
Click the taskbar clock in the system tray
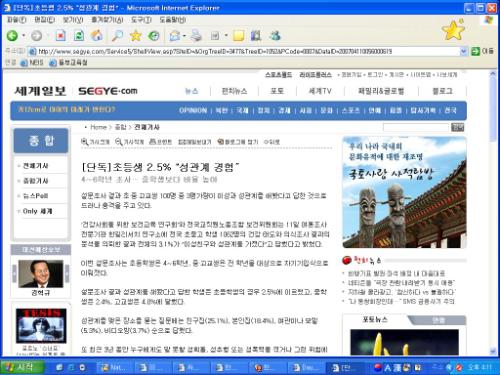[479, 367]
